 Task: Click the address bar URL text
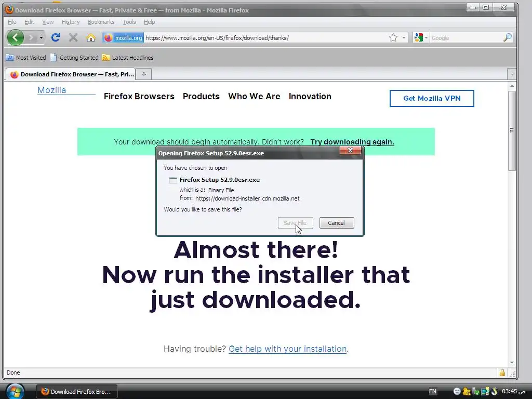[x=217, y=37]
